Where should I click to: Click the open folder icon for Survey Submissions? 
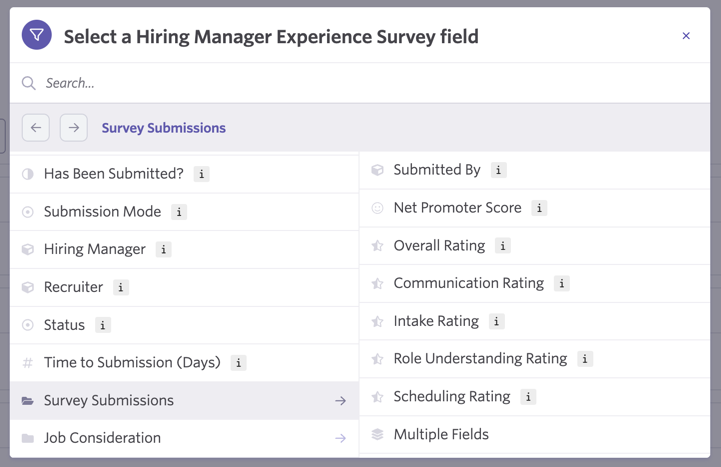click(28, 400)
